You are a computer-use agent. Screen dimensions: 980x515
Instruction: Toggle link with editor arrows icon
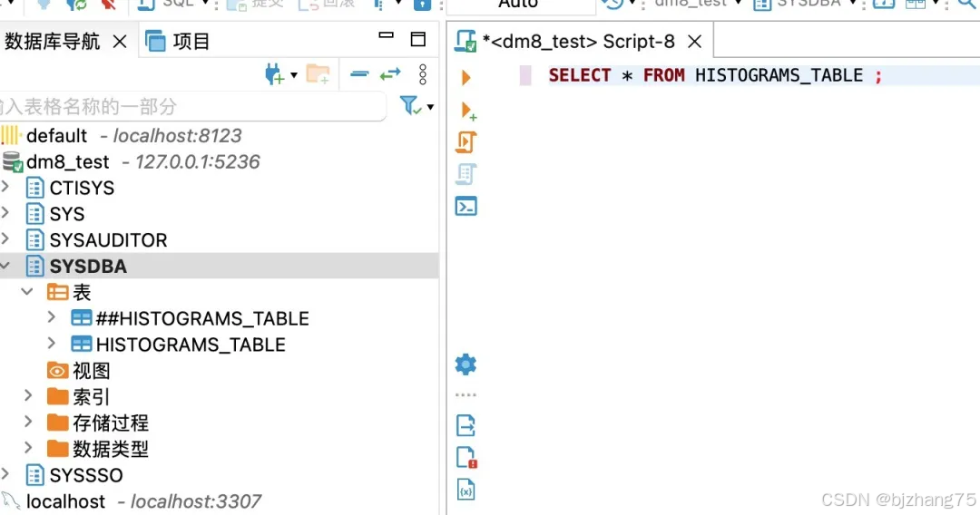click(390, 74)
